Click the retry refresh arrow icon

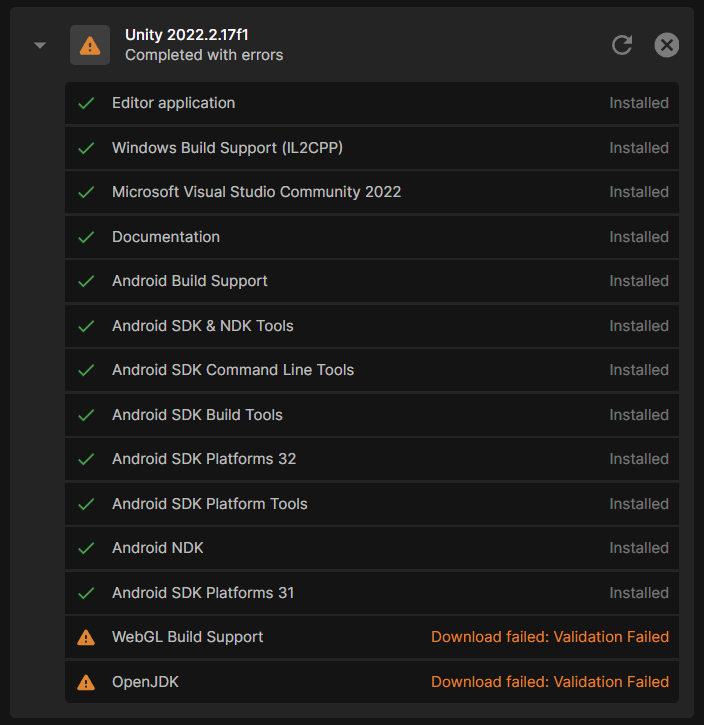point(622,45)
